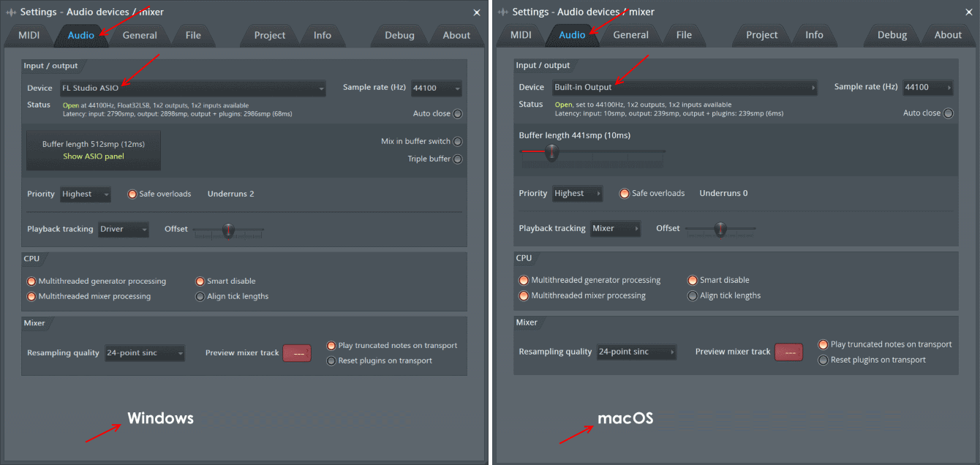Expand the Playback tracking Driver dropdown

pyautogui.click(x=124, y=230)
